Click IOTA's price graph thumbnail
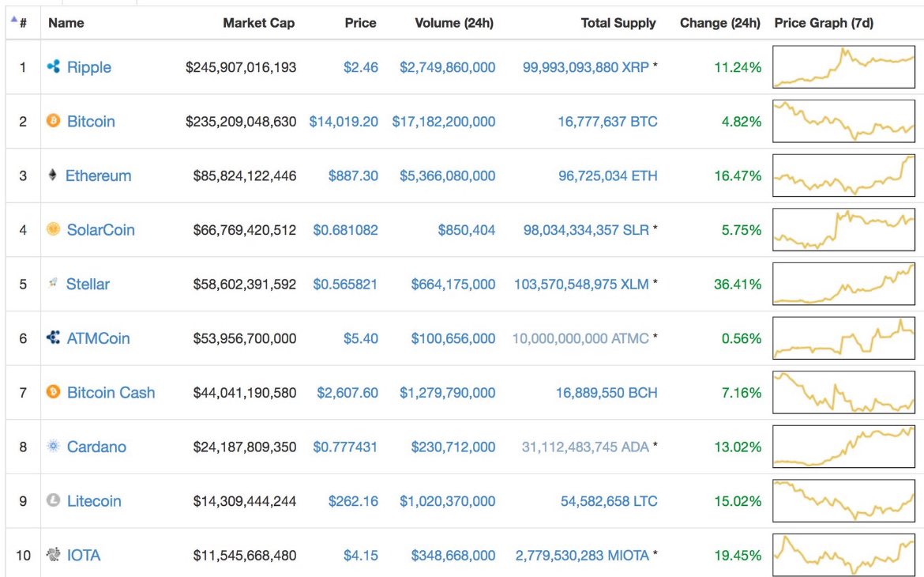The image size is (924, 577). 843,555
